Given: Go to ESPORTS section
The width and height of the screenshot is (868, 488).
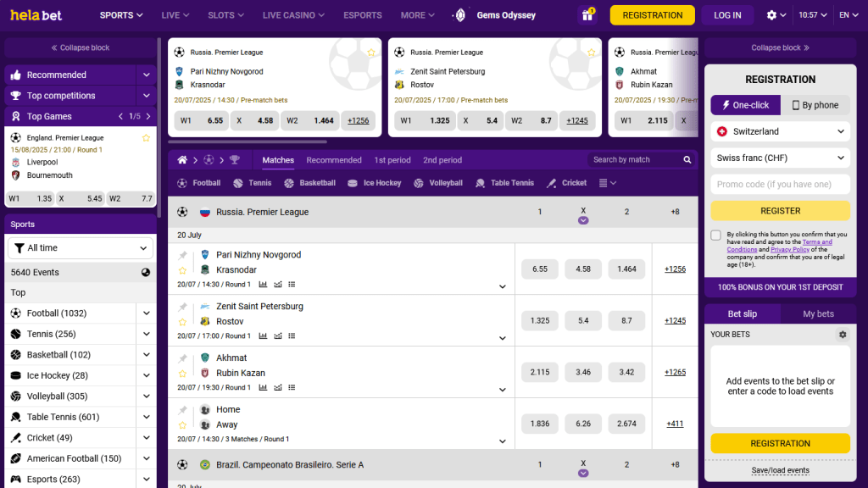Looking at the screenshot, I should (x=363, y=15).
